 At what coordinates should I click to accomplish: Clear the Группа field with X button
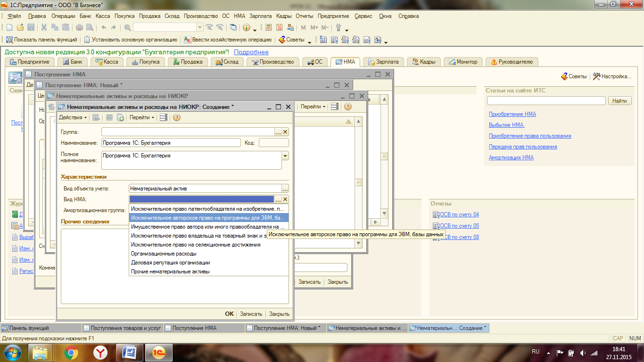point(285,132)
